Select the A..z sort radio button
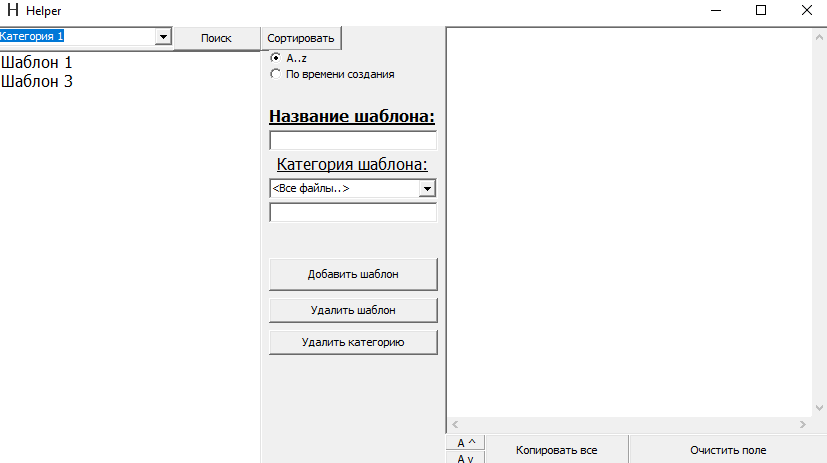827x463 pixels. [275, 57]
